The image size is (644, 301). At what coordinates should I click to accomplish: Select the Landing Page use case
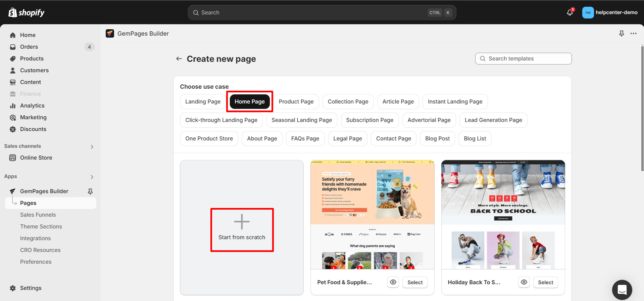click(203, 101)
